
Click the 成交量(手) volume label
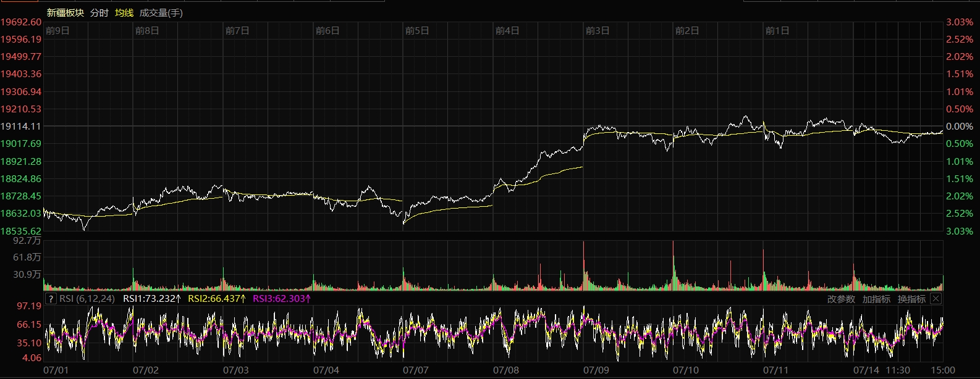pyautogui.click(x=161, y=12)
